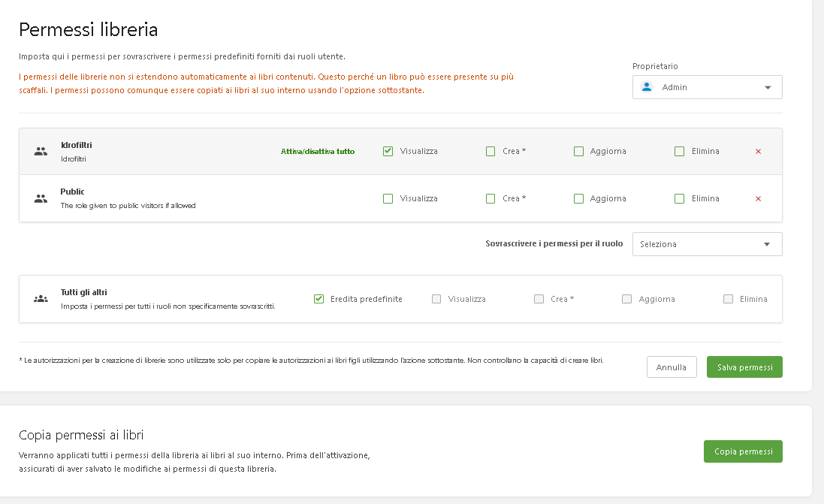Check Aggiorna for the Public role
Image resolution: width=824 pixels, height=504 pixels.
(x=578, y=198)
